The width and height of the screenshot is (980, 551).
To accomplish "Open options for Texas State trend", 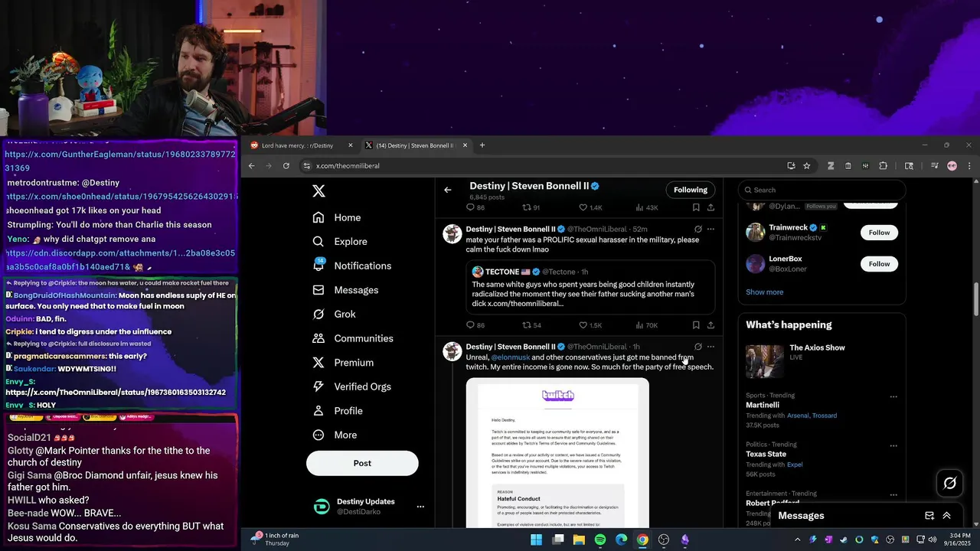I will click(x=893, y=445).
